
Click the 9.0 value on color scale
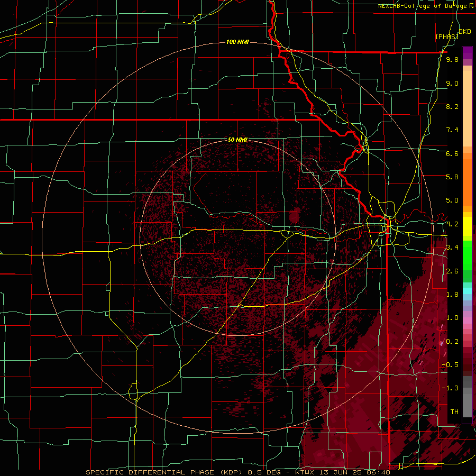pyautogui.click(x=452, y=83)
